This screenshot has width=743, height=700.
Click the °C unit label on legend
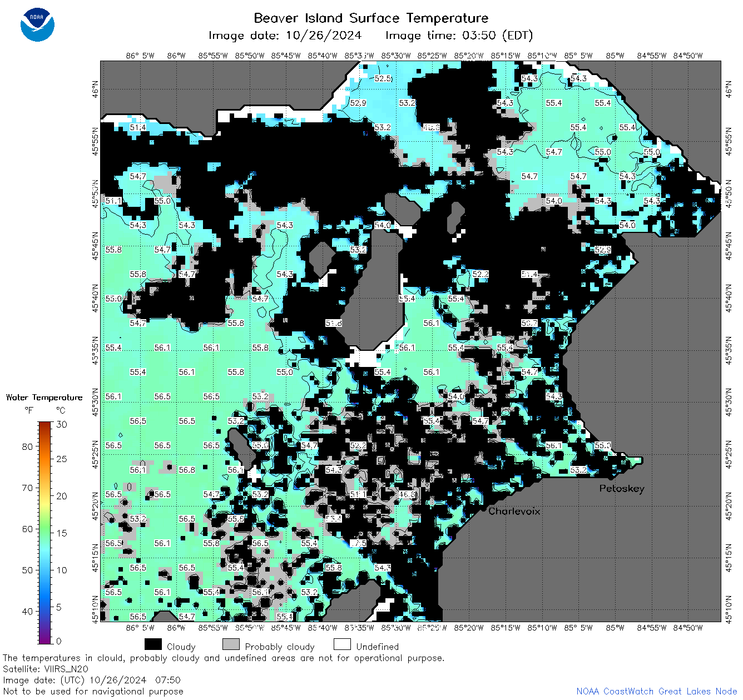coord(61,410)
